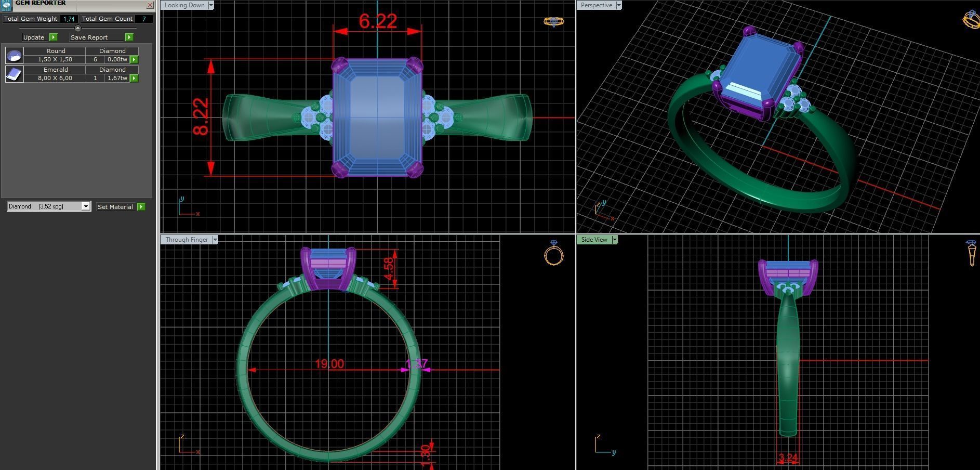Click the 19.00 inner diameter dimension

click(329, 364)
